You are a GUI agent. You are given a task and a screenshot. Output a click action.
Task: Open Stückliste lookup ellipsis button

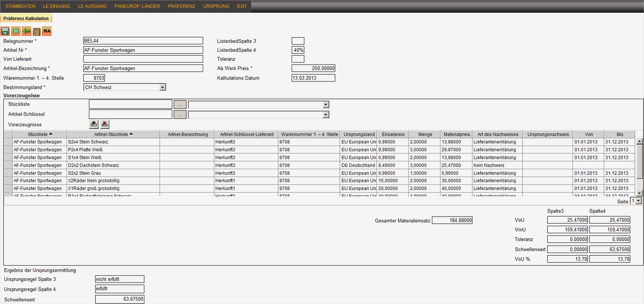click(180, 104)
